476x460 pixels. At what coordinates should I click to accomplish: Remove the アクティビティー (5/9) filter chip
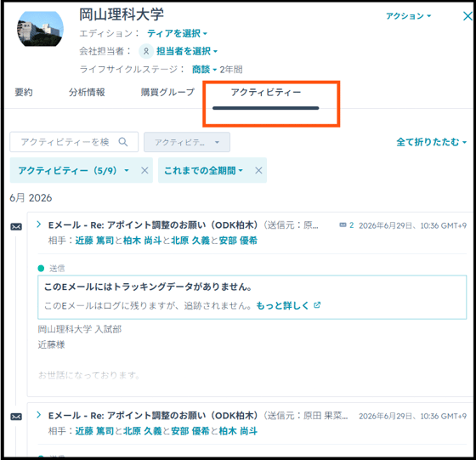144,171
